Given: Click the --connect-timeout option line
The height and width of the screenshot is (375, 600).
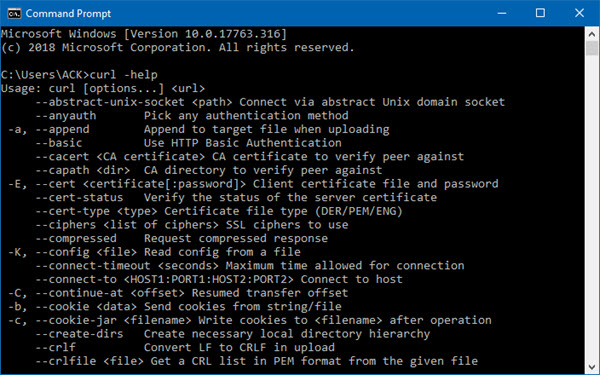Looking at the screenshot, I should coord(250,266).
